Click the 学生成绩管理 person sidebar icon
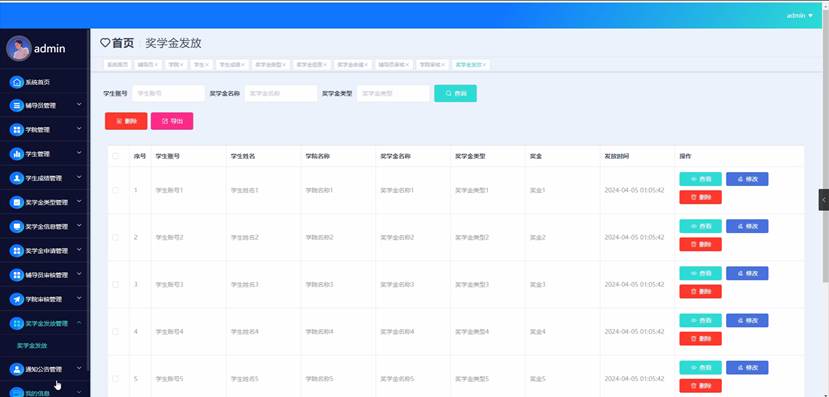The image size is (829, 397). (x=17, y=178)
